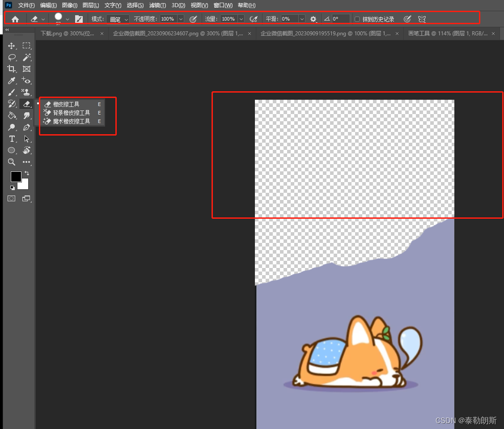Select the Path Selection tool
Image resolution: width=504 pixels, height=429 pixels.
[27, 139]
